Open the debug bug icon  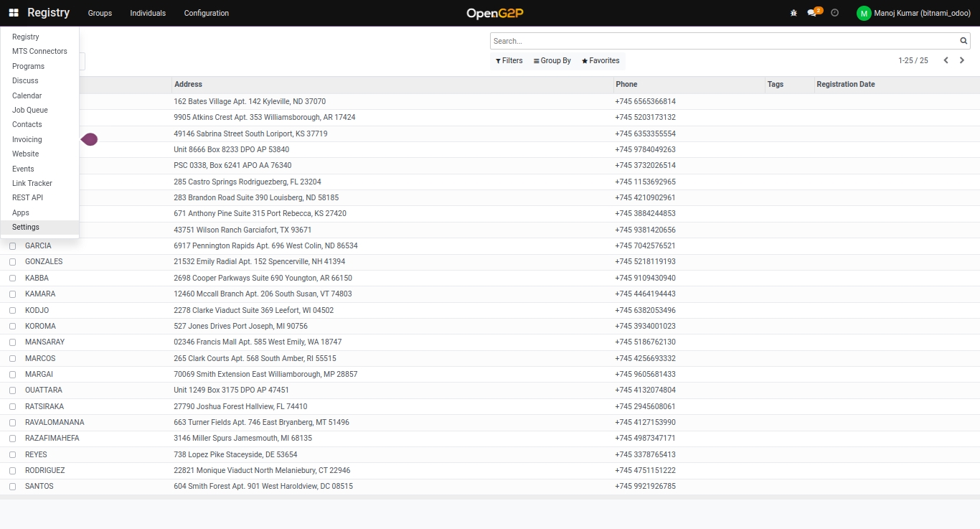click(x=793, y=13)
